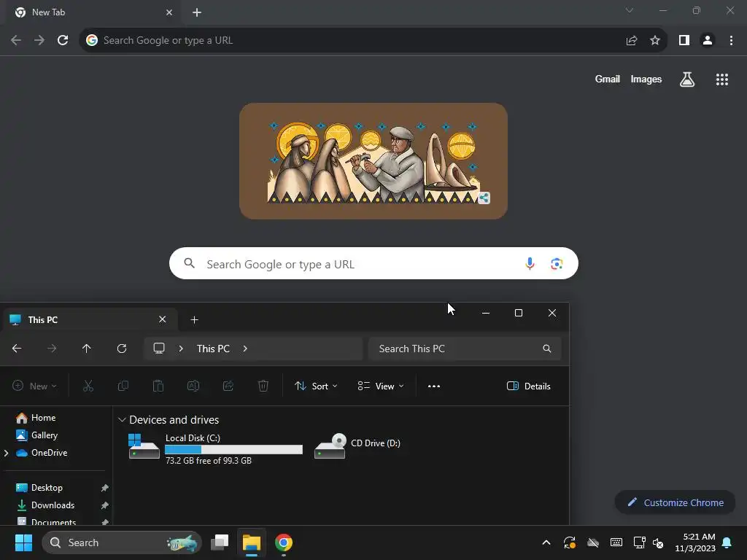Click This PC breadcrumb text
This screenshot has width=747, height=560.
213,349
